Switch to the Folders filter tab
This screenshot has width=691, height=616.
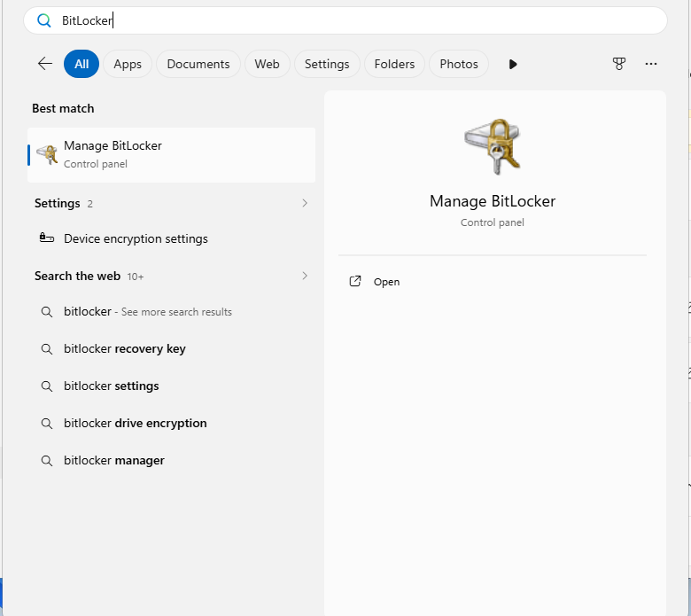click(x=394, y=64)
